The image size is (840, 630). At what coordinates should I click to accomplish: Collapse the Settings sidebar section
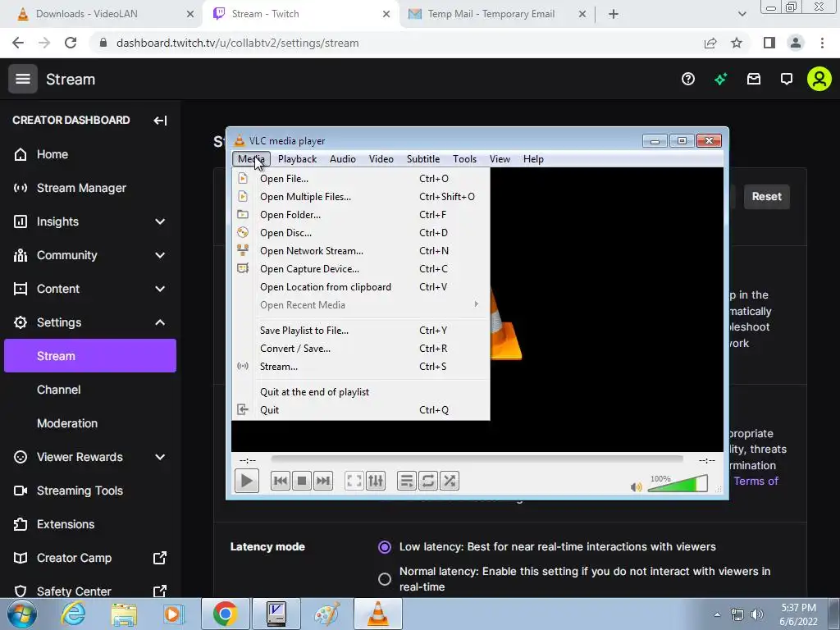(160, 322)
